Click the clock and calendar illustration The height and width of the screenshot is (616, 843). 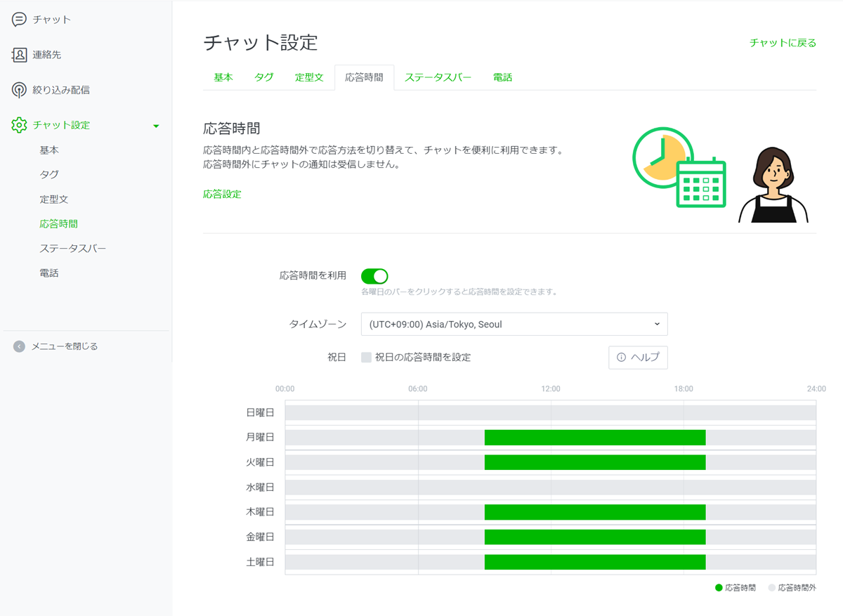[678, 167]
